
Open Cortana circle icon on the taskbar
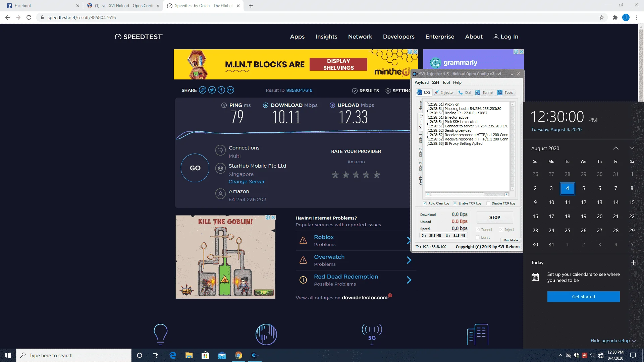click(x=140, y=355)
